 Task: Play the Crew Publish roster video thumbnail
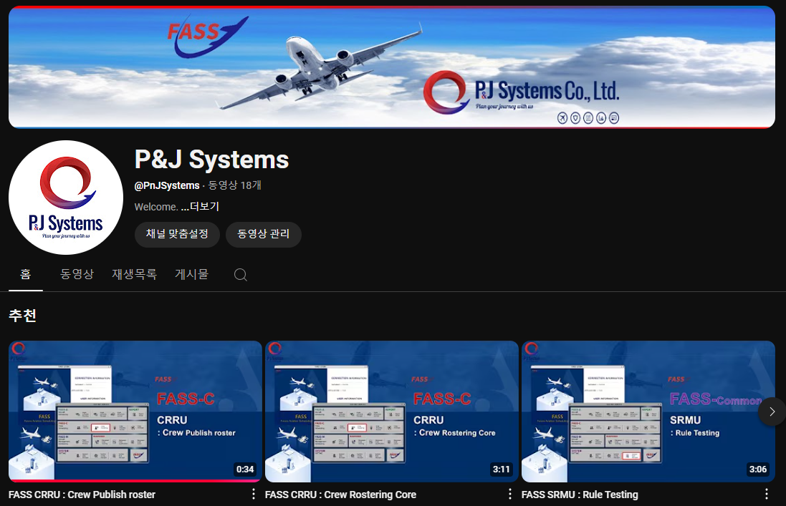pyautogui.click(x=135, y=411)
